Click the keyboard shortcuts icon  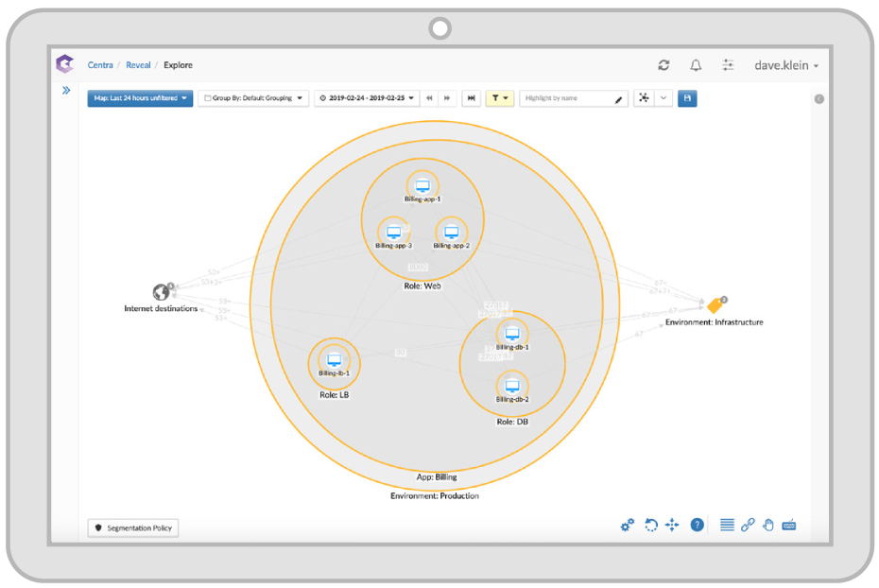(x=789, y=525)
